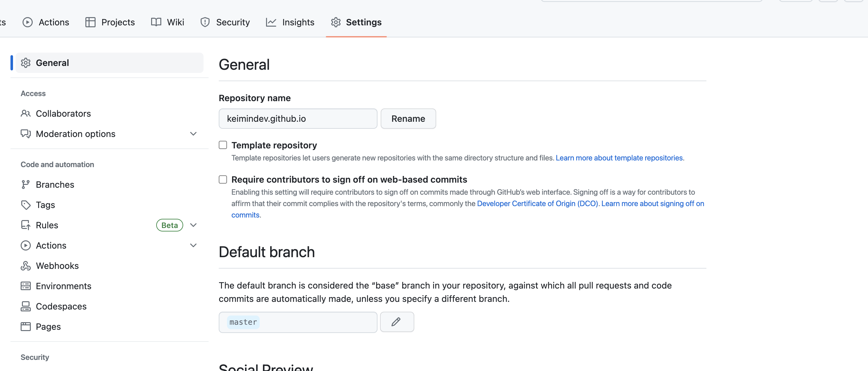The width and height of the screenshot is (868, 371).
Task: Click the repository name text field
Action: 297,119
